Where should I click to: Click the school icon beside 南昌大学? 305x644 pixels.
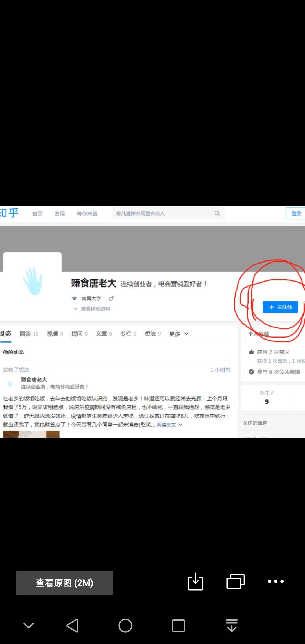click(x=74, y=298)
